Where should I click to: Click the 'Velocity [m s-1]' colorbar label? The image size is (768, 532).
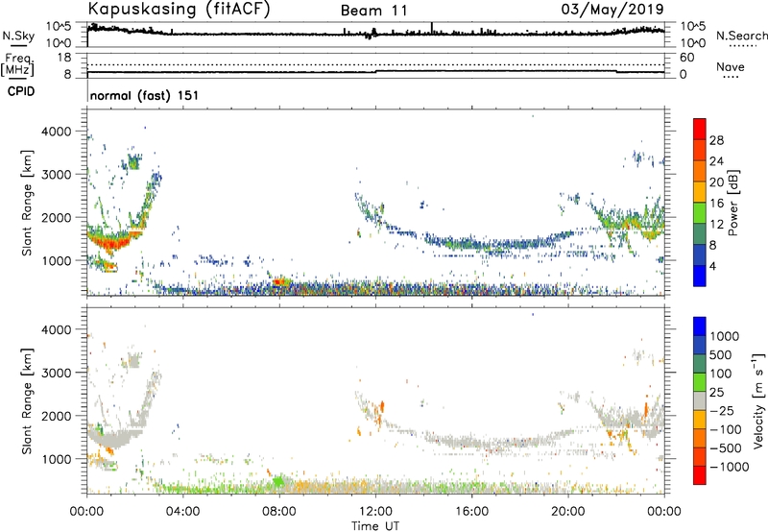point(758,400)
